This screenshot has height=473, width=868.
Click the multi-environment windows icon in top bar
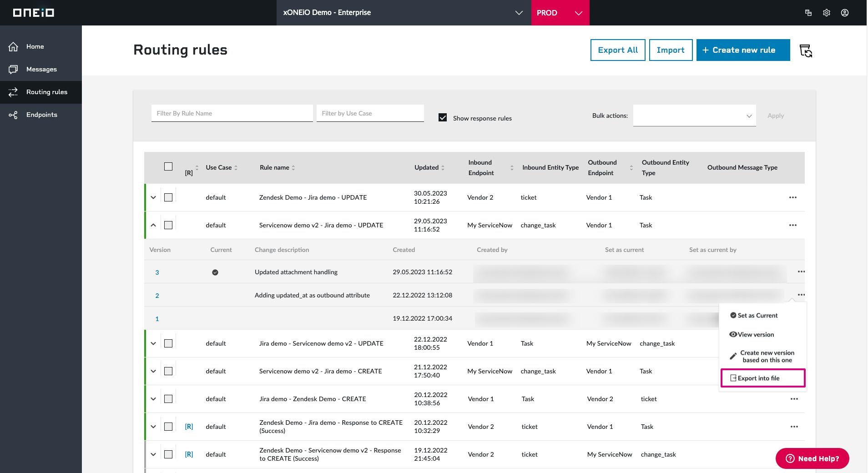[808, 12]
